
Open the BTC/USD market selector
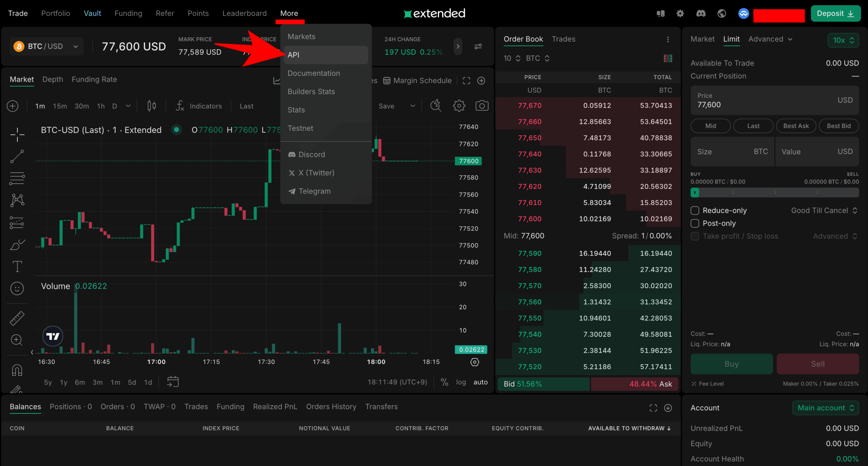46,46
